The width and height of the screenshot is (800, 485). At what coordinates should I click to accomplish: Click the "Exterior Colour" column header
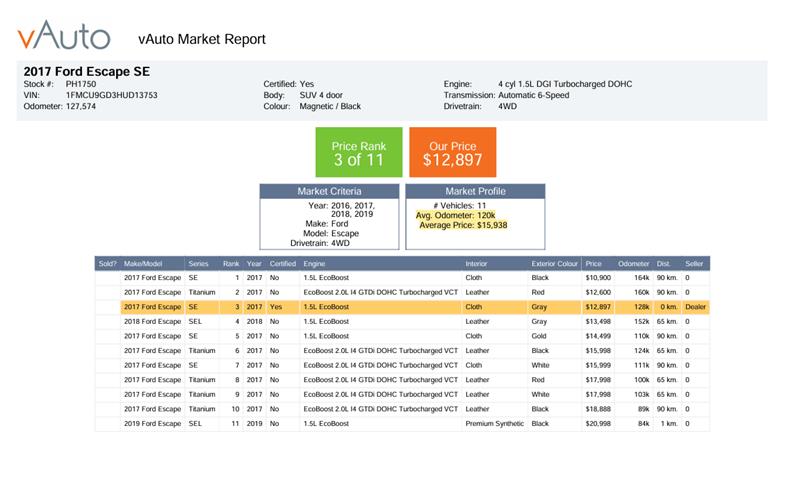[555, 264]
